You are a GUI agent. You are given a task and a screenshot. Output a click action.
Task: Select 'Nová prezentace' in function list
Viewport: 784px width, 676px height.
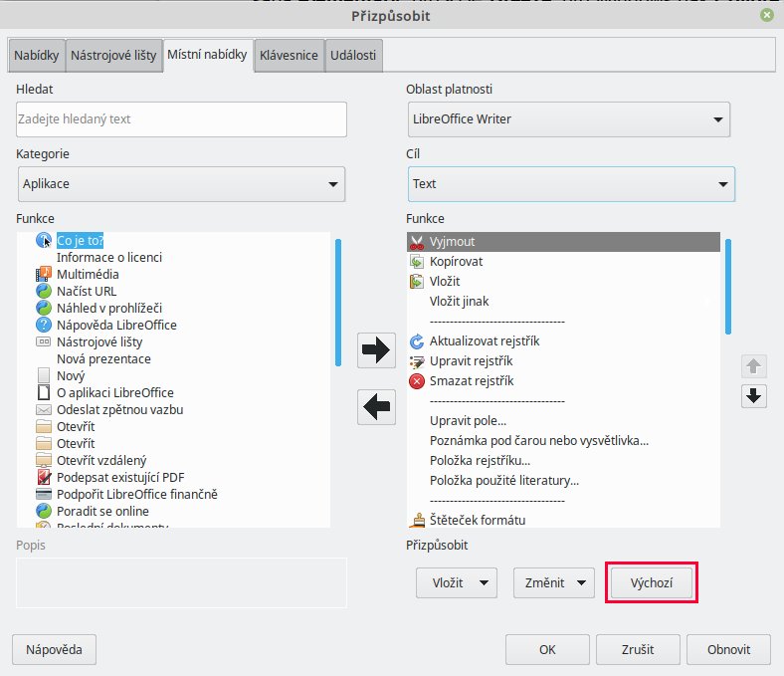pyautogui.click(x=104, y=358)
